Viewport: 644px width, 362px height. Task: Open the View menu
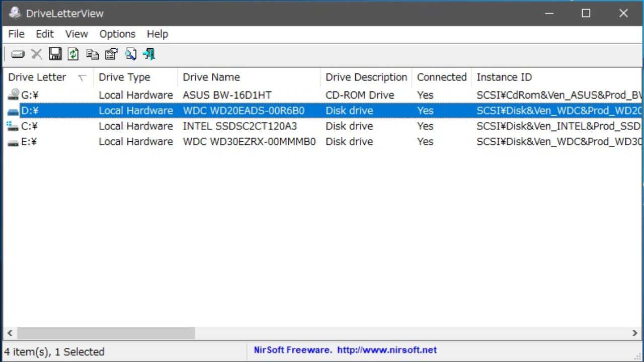[76, 34]
